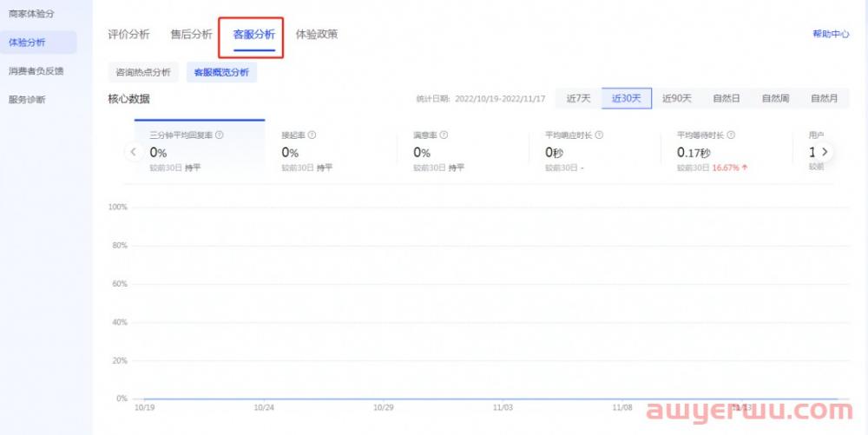Viewport: 868px width, 435px height.
Task: Click the 核心数据 heading
Action: (128, 99)
